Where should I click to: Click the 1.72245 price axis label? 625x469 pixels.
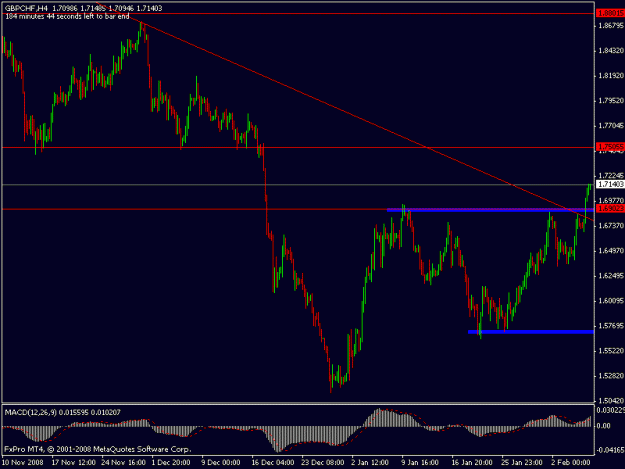pos(611,176)
